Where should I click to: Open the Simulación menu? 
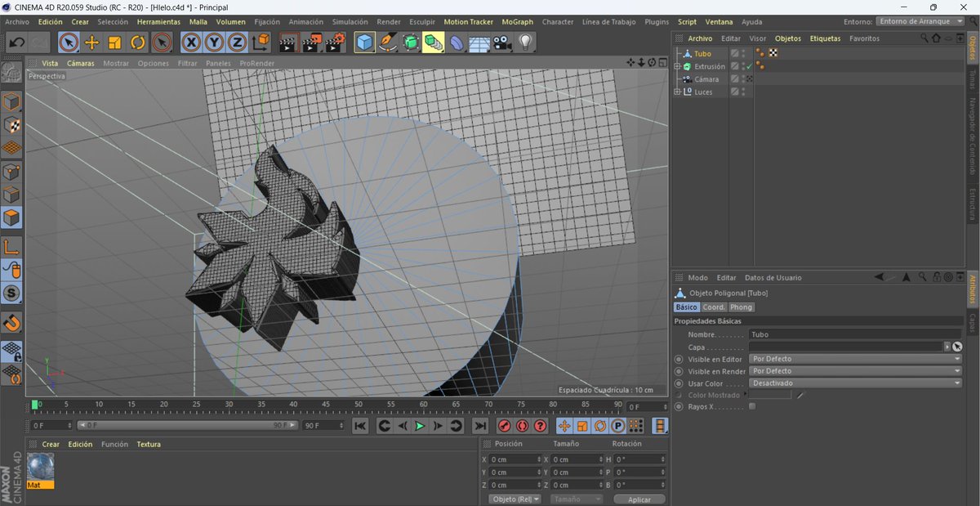coord(350,22)
